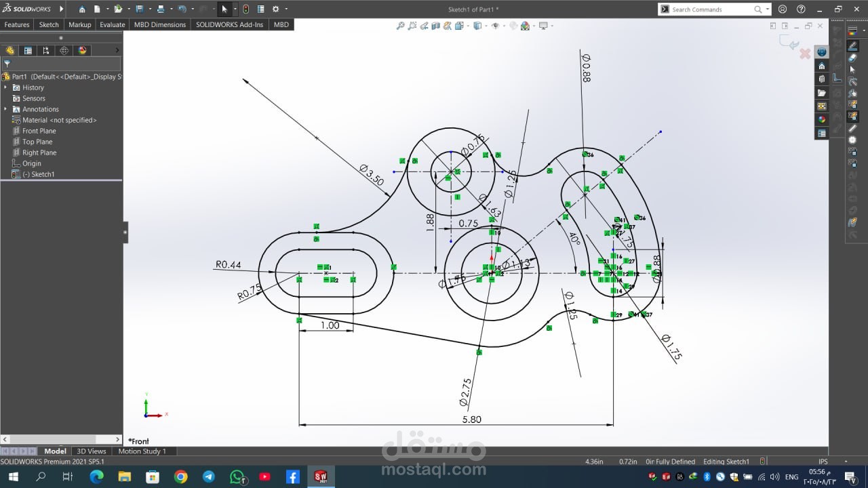
Task: Open the PropertyManager panel tab
Action: (x=28, y=50)
